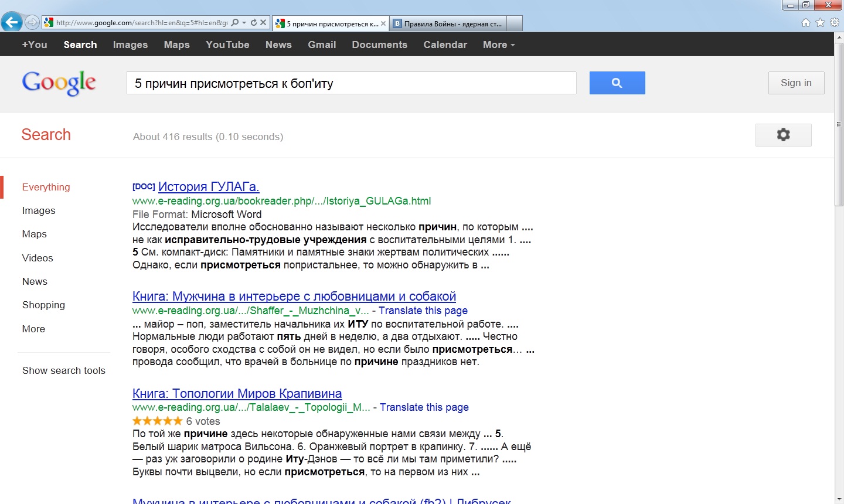Expand More in the left sidebar
Viewport: 844px width, 504px height.
point(33,329)
